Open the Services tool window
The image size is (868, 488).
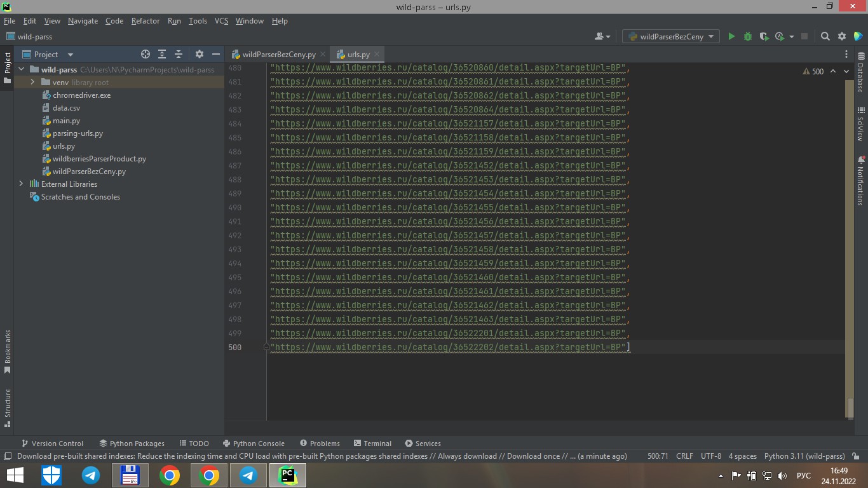(423, 444)
